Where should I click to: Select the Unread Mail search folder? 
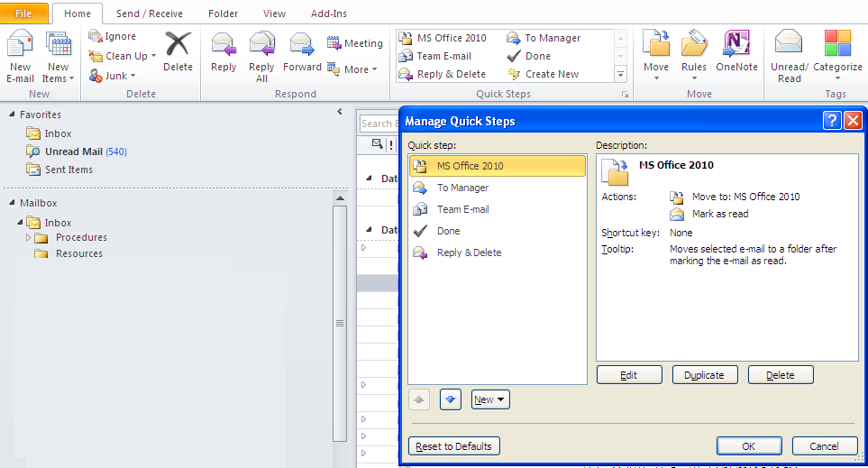pos(77,151)
